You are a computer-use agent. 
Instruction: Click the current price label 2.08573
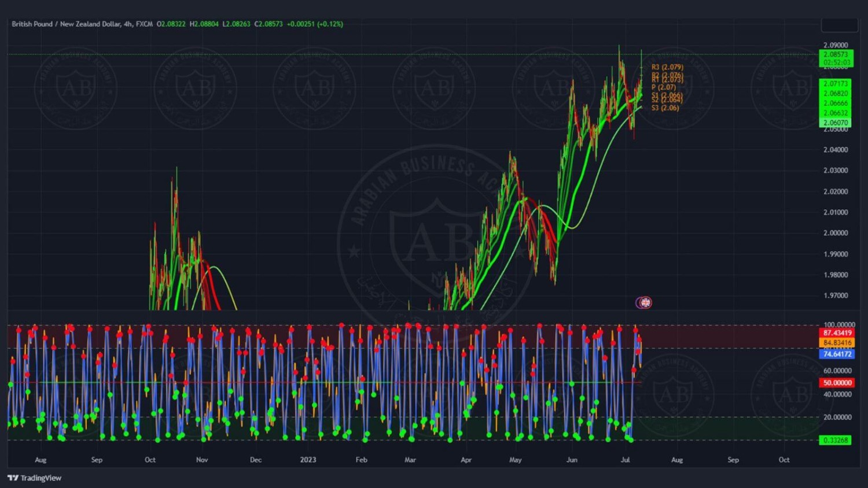click(x=836, y=54)
